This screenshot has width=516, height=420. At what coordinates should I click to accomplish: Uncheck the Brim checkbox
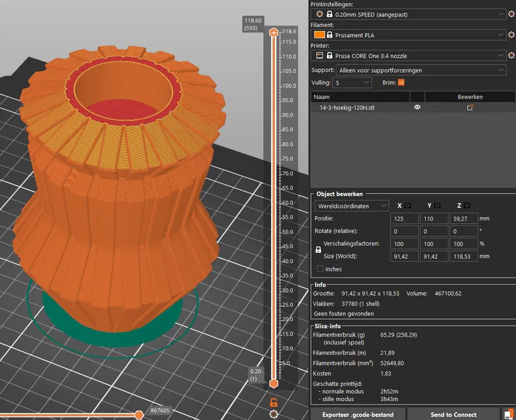click(402, 83)
